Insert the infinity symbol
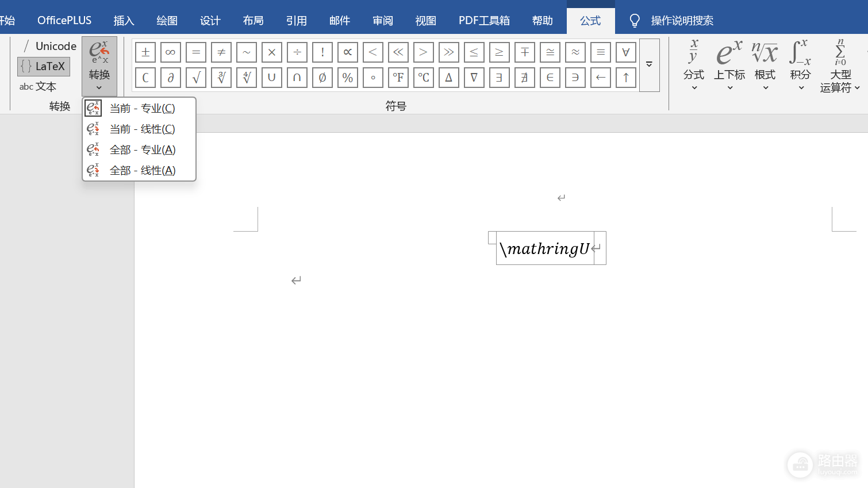Viewport: 868px width, 488px height. (171, 52)
